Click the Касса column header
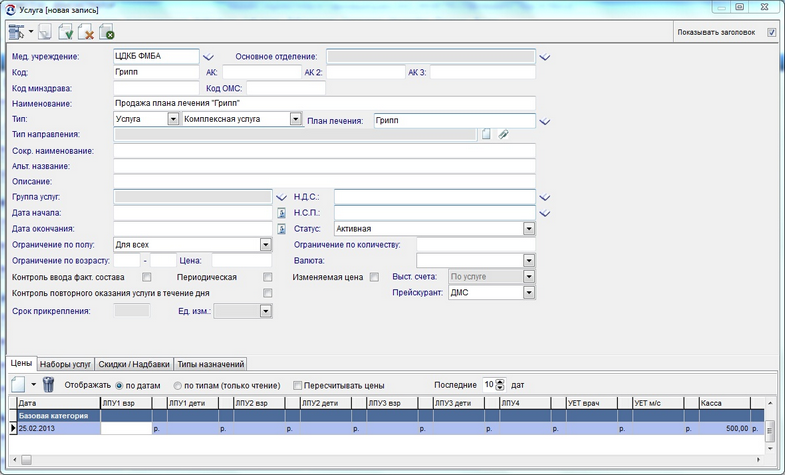 pos(724,403)
